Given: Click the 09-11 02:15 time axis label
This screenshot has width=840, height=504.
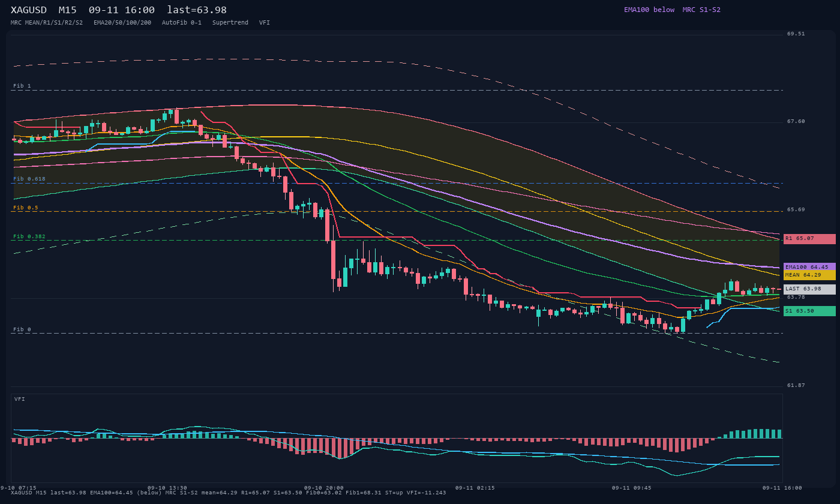Looking at the screenshot, I should point(475,488).
